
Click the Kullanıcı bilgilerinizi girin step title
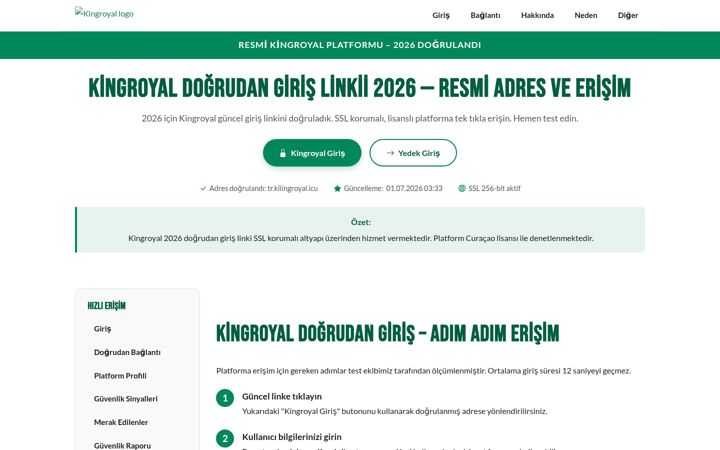pos(292,437)
